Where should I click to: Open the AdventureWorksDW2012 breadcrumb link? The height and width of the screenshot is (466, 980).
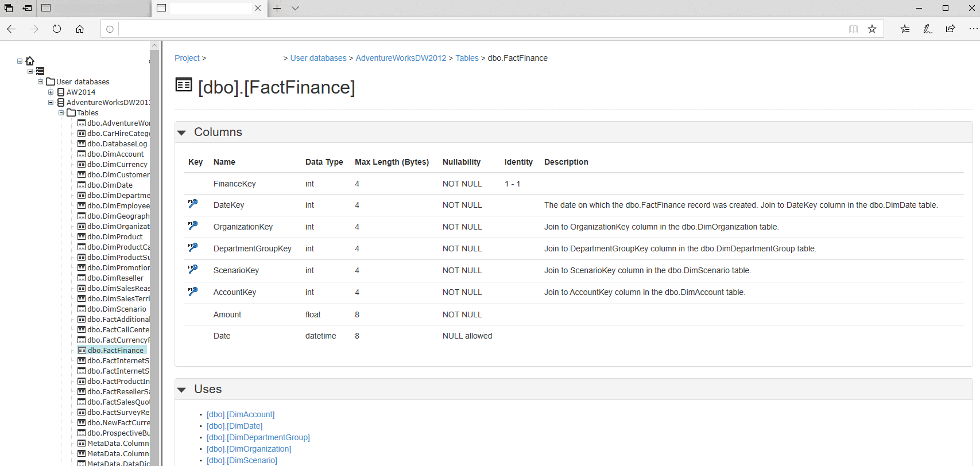point(401,58)
